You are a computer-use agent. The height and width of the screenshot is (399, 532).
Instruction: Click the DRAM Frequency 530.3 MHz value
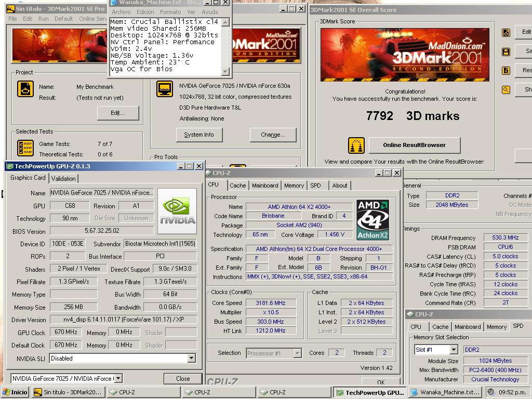click(506, 237)
